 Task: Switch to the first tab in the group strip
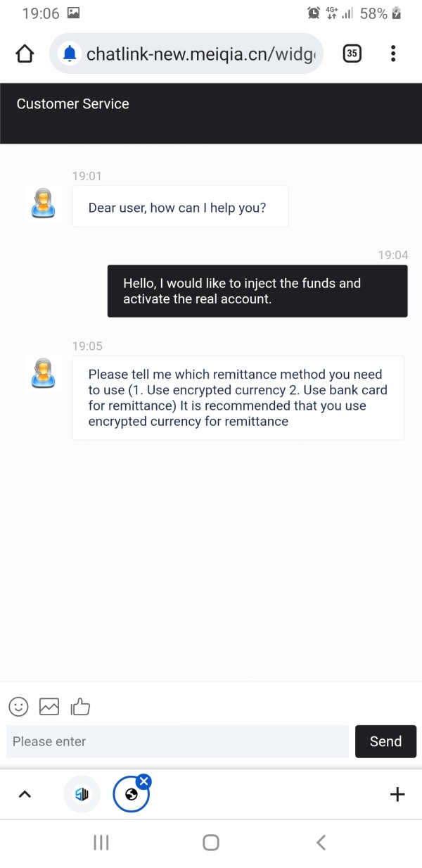[x=82, y=794]
